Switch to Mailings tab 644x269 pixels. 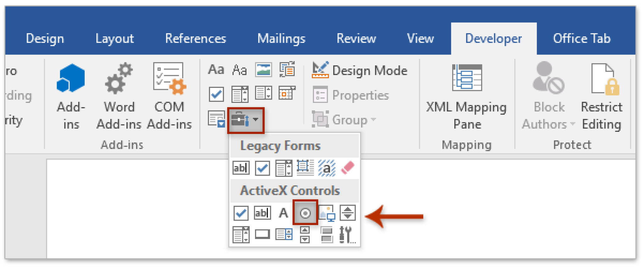pyautogui.click(x=281, y=39)
